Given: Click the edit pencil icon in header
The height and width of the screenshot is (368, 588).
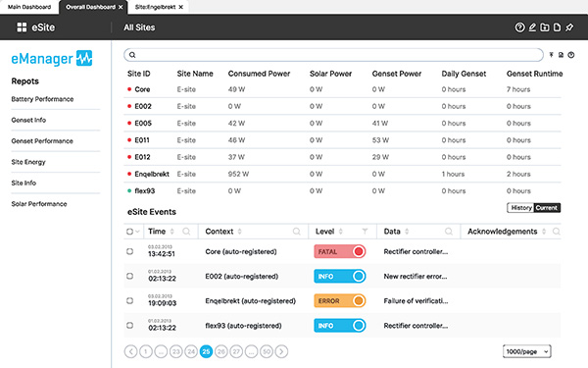Looking at the screenshot, I should click(532, 27).
